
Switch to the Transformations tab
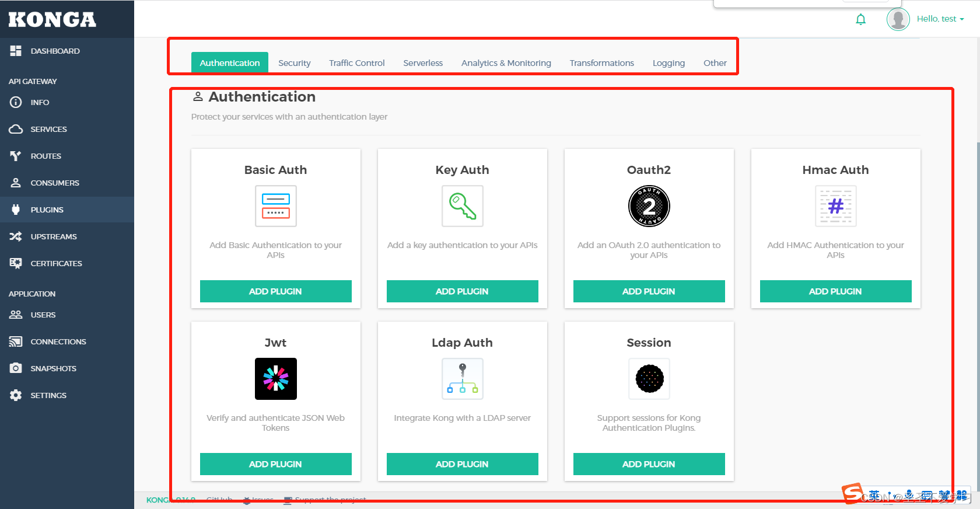pos(602,62)
